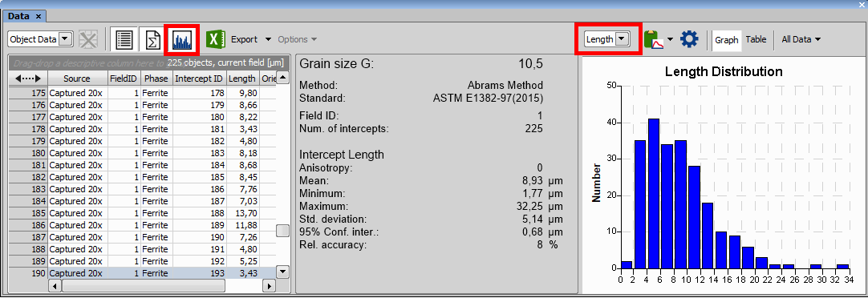Show the object list view icon
The image size is (868, 298).
click(124, 40)
